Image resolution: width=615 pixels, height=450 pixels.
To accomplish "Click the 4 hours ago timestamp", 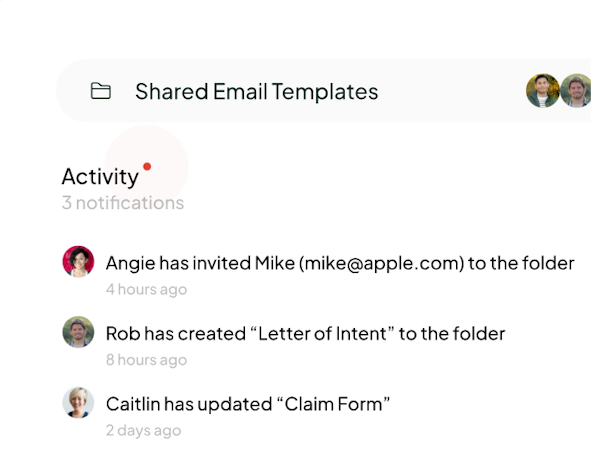I will (x=146, y=290).
